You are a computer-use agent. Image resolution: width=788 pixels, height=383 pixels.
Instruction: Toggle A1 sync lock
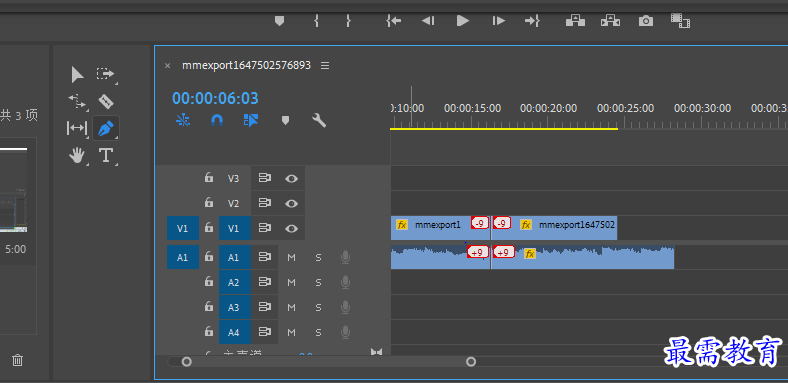(x=264, y=257)
